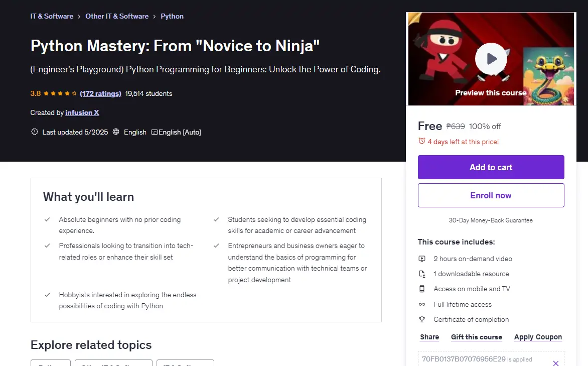Click the Add to cart button
This screenshot has height=366, width=588.
point(491,167)
